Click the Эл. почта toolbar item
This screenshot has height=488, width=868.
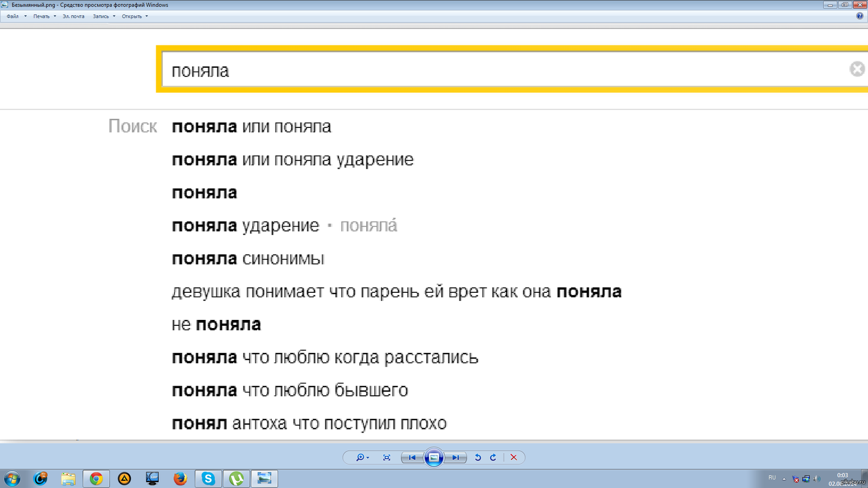pos(74,16)
